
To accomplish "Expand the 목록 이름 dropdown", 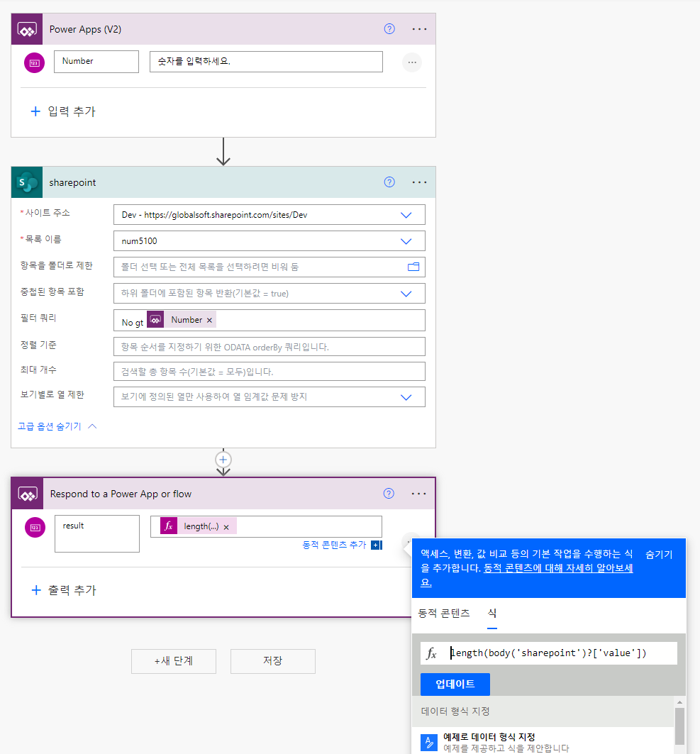I will pos(406,241).
